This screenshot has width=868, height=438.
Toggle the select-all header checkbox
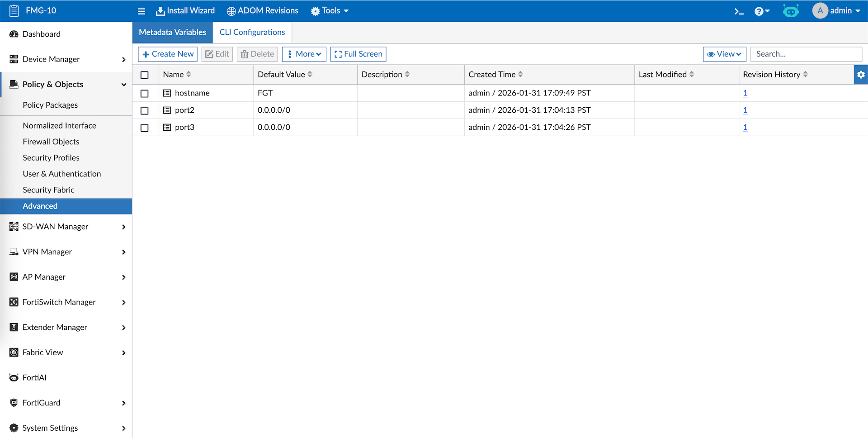pyautogui.click(x=145, y=75)
